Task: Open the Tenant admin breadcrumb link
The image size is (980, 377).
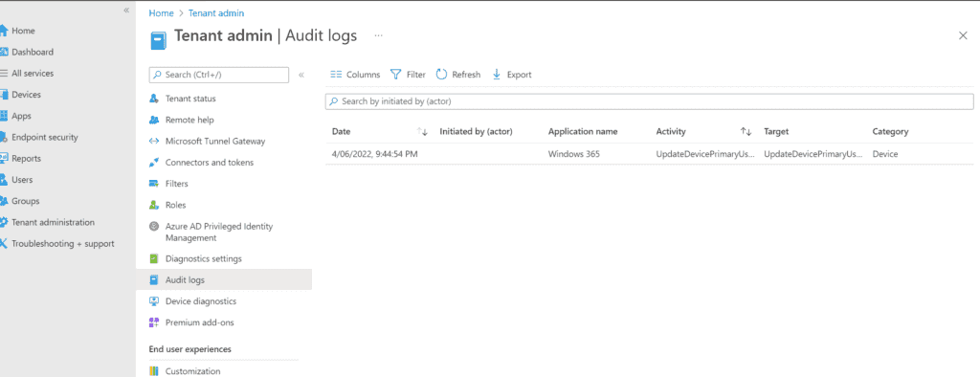Action: (216, 12)
